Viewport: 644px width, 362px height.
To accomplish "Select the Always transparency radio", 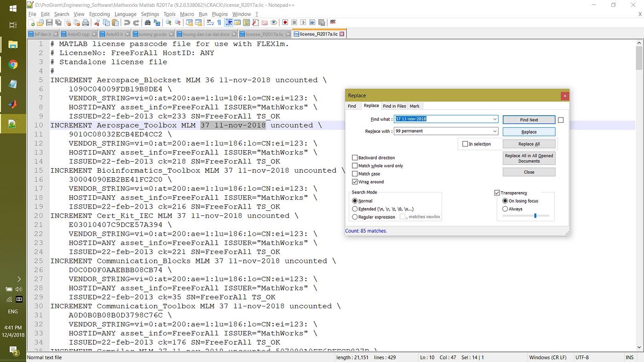I will [505, 209].
